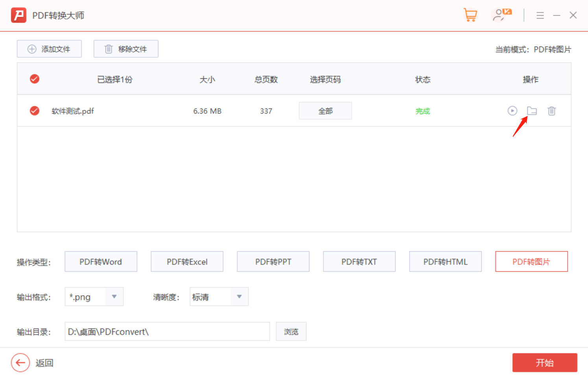The height and width of the screenshot is (376, 588).
Task: Click the 6.36 MB size value
Action: pos(207,111)
